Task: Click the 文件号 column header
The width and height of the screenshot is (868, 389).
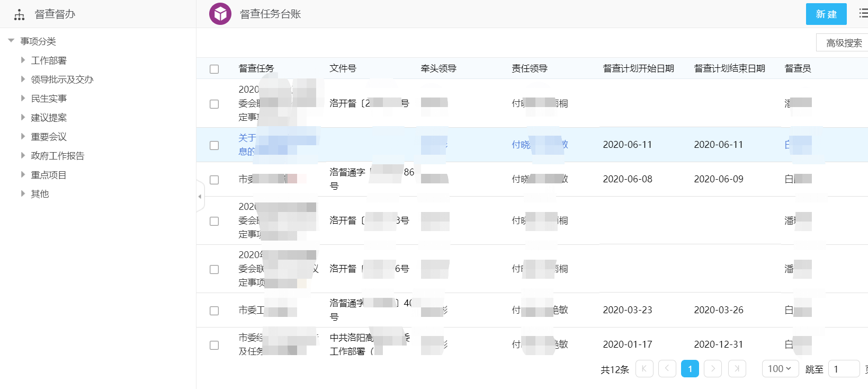Action: click(343, 68)
